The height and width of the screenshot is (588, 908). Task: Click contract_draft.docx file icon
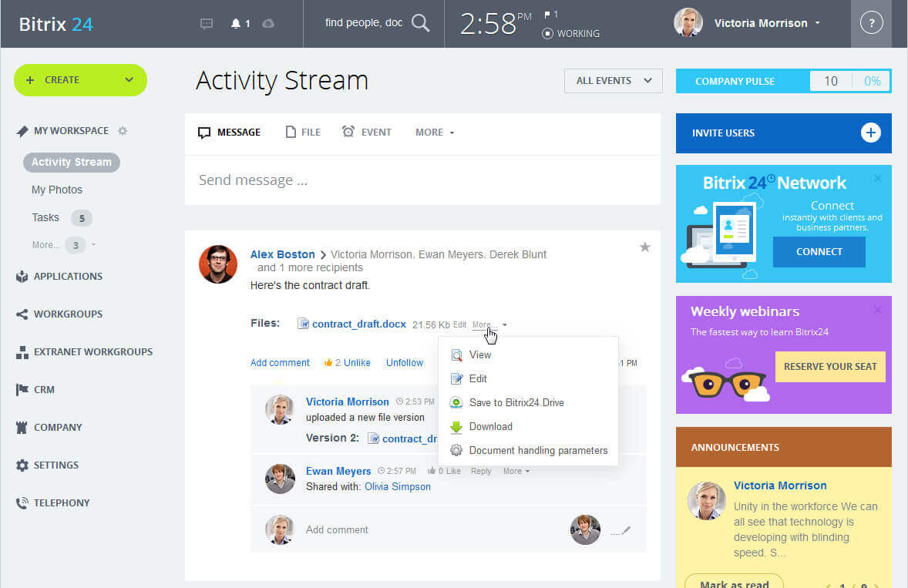coord(303,324)
